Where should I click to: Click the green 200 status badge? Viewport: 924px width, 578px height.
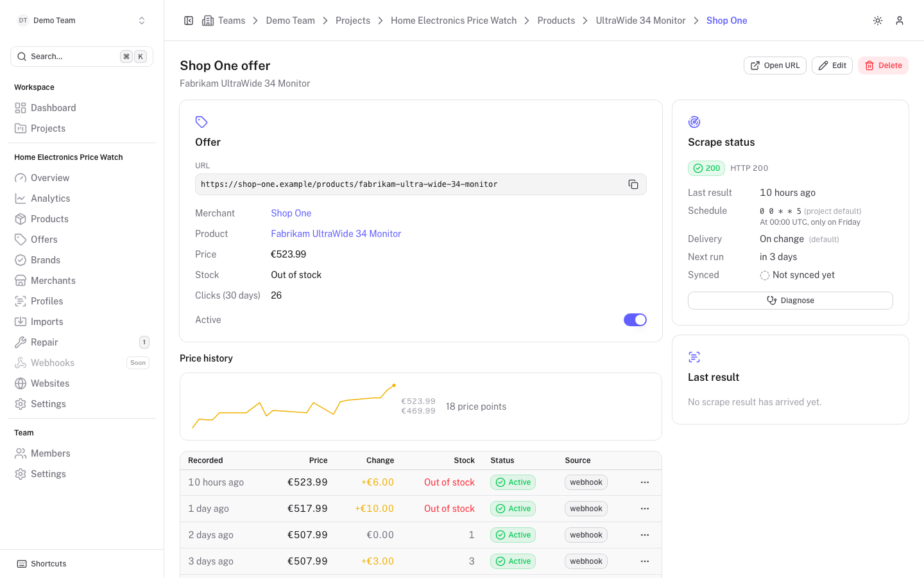tap(706, 168)
